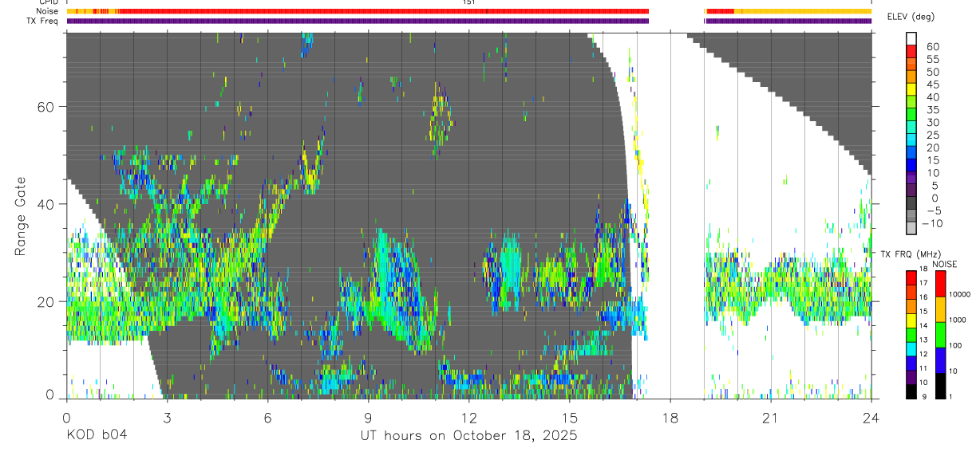This screenshot has height=452, width=980.
Task: Click the dark gray swatch beside 0 in ELEV scale
Action: click(x=911, y=202)
